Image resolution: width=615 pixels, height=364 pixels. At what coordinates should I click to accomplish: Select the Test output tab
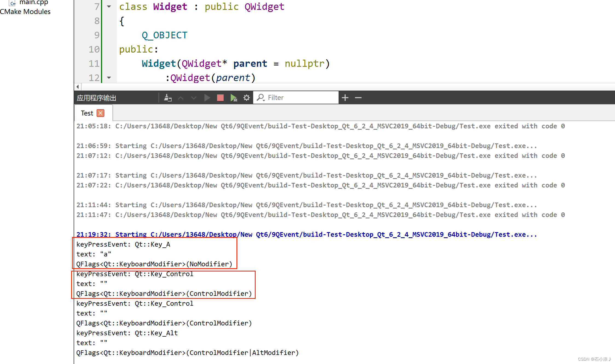(x=87, y=113)
